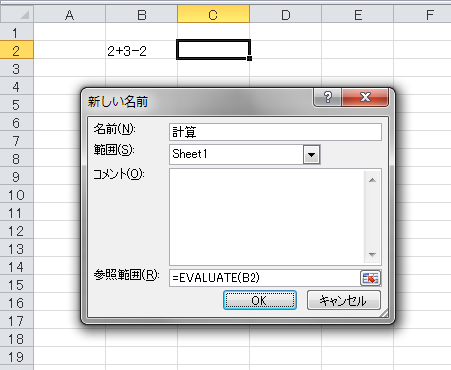Click inside the コメント text area
The height and width of the screenshot is (370, 451).
pos(267,217)
